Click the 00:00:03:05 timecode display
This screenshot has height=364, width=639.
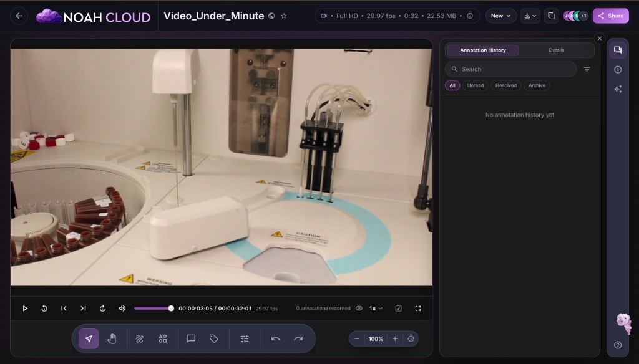[195, 309]
